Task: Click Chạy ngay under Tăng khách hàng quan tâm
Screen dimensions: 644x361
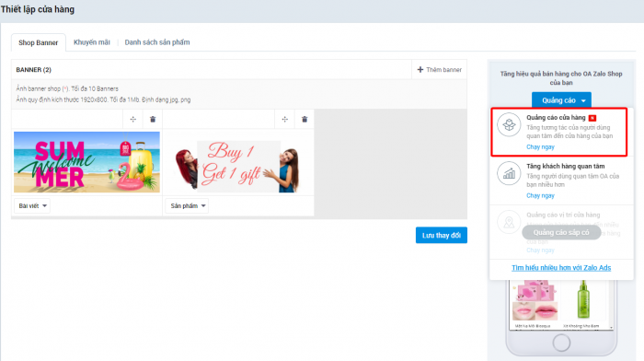Action: click(541, 195)
